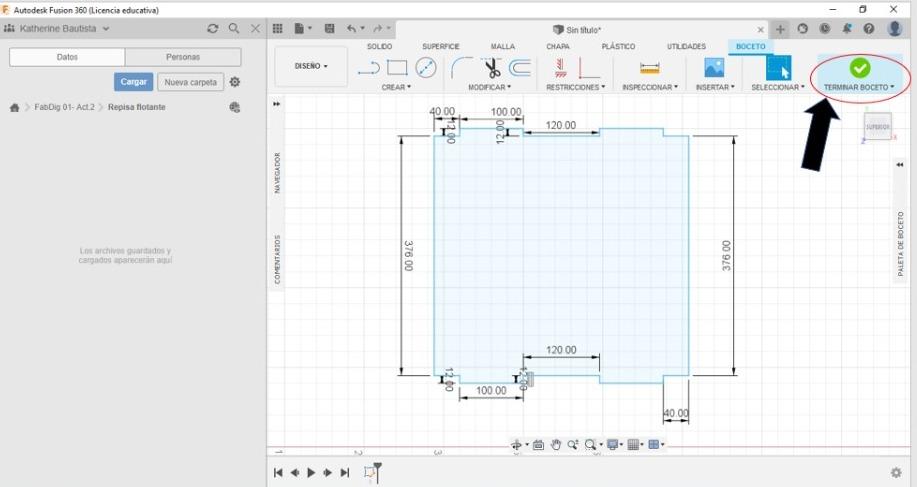Close the data panel
The width and height of the screenshot is (917, 487).
click(256, 28)
